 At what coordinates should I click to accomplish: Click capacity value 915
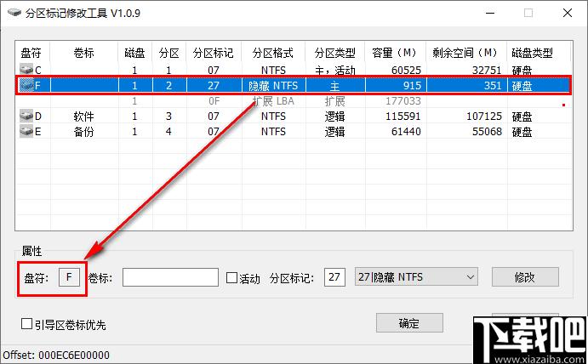click(413, 86)
